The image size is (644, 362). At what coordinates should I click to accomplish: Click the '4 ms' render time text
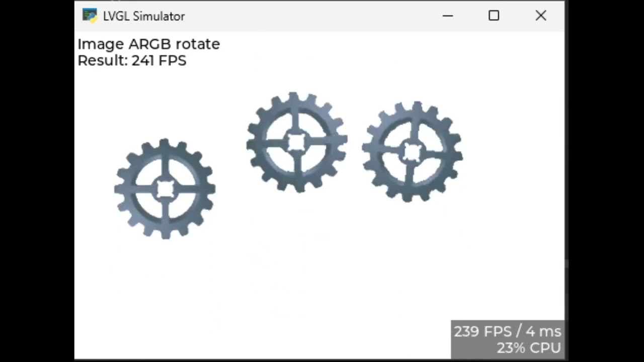click(543, 331)
